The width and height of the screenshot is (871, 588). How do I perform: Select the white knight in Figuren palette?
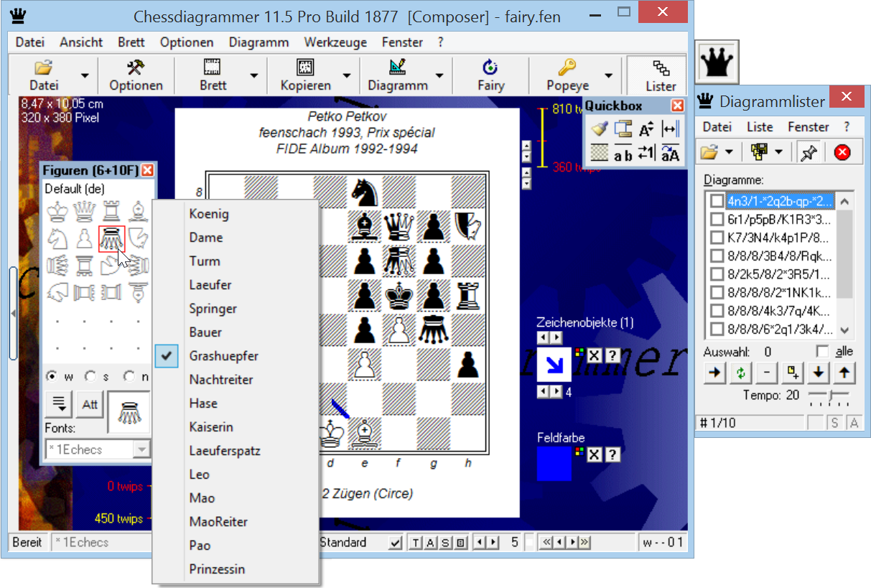58,238
